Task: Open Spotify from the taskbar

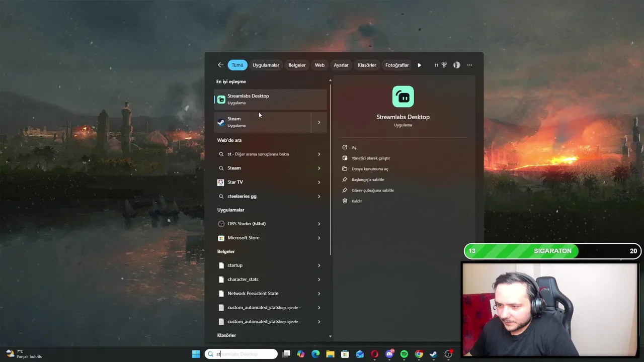Action: (x=404, y=354)
